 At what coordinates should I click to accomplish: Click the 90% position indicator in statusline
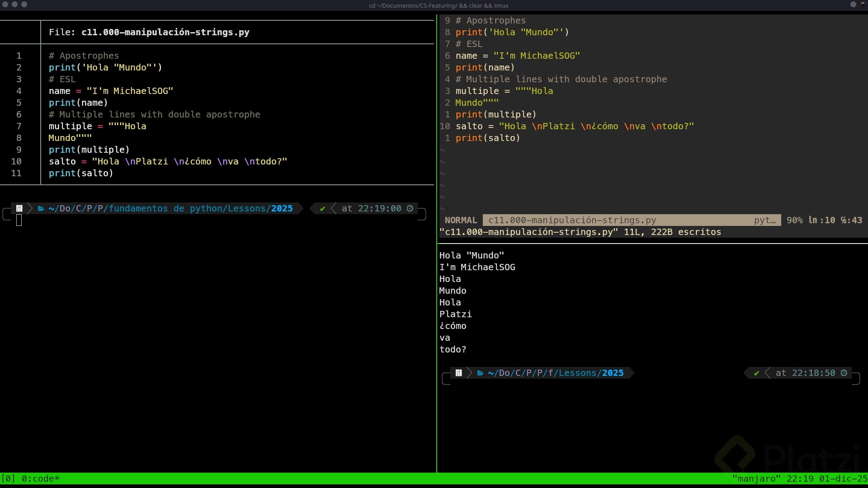pyautogui.click(x=794, y=220)
